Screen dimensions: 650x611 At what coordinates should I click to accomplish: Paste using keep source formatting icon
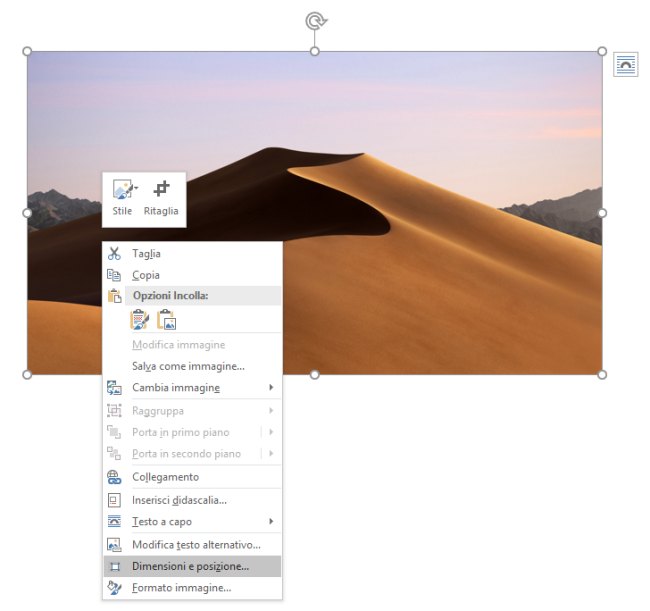pos(140,320)
